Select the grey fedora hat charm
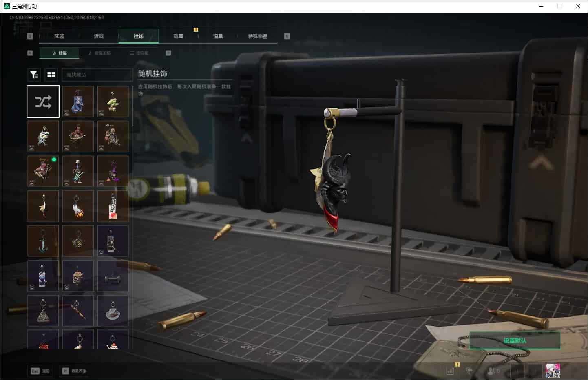The image size is (588, 380). pyautogui.click(x=113, y=311)
